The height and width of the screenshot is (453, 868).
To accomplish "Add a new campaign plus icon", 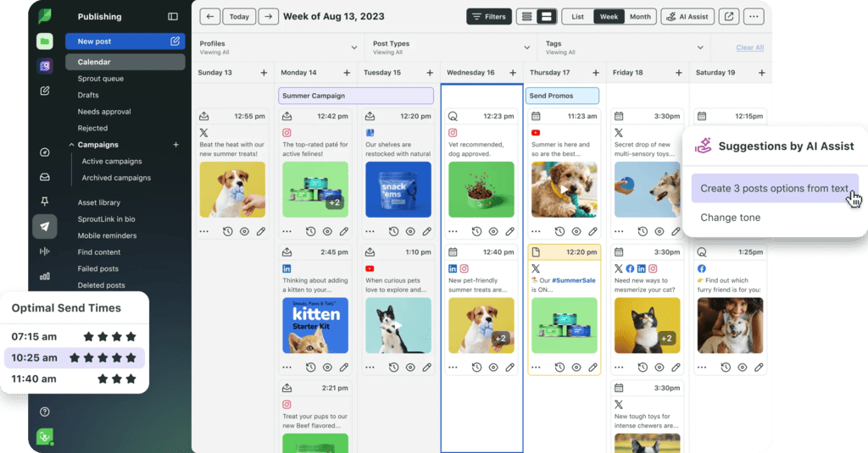I will pos(176,144).
